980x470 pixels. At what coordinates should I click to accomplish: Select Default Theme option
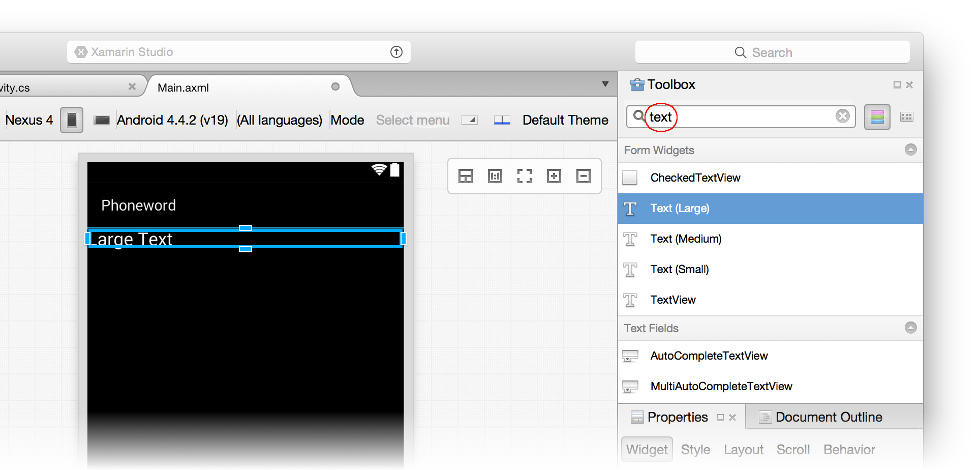565,120
